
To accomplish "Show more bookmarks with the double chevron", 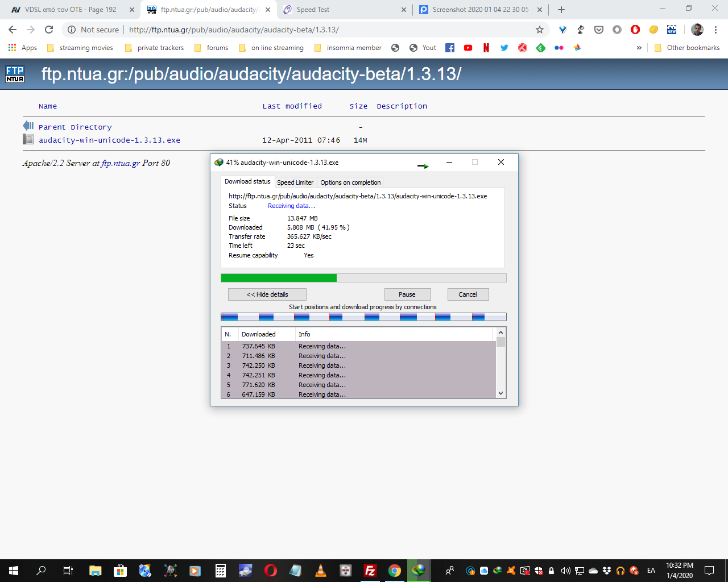I will 639,48.
